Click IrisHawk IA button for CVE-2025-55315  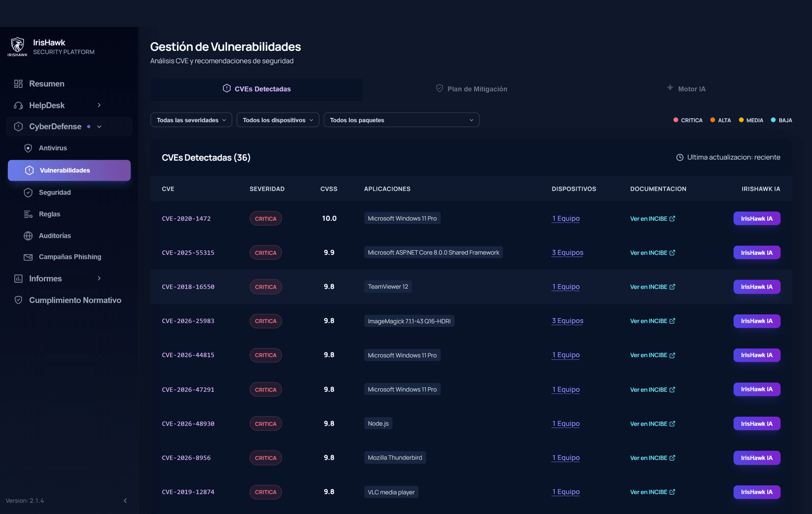click(757, 253)
